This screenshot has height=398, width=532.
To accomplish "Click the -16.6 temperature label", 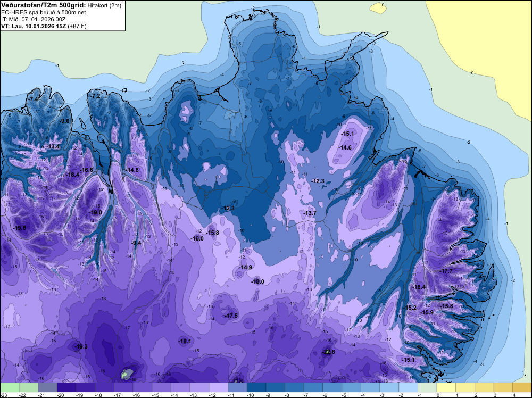I will click(87, 170).
